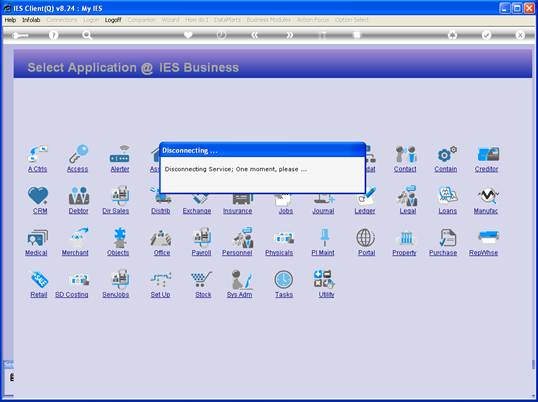
Task: Open the A Ctrls application icon
Action: [38, 153]
